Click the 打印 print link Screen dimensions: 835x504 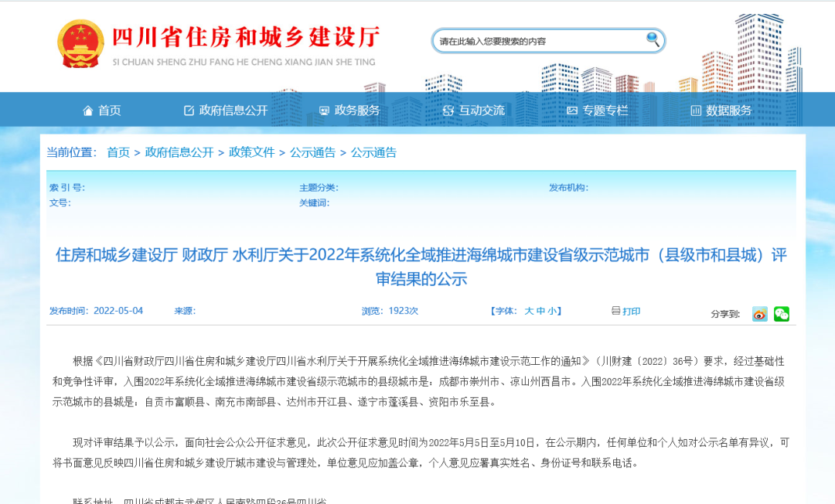632,311
